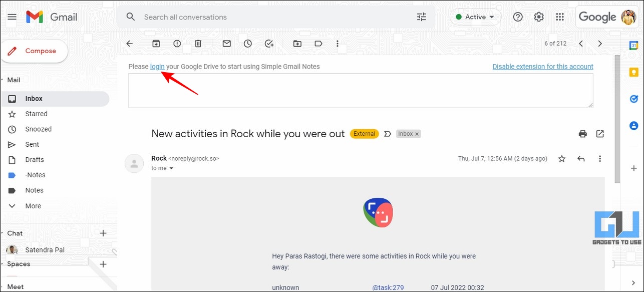Move the email to a folder
The width and height of the screenshot is (644, 292).
297,44
